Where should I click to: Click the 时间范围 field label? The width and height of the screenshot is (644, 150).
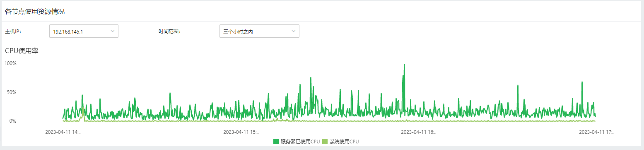tap(170, 31)
